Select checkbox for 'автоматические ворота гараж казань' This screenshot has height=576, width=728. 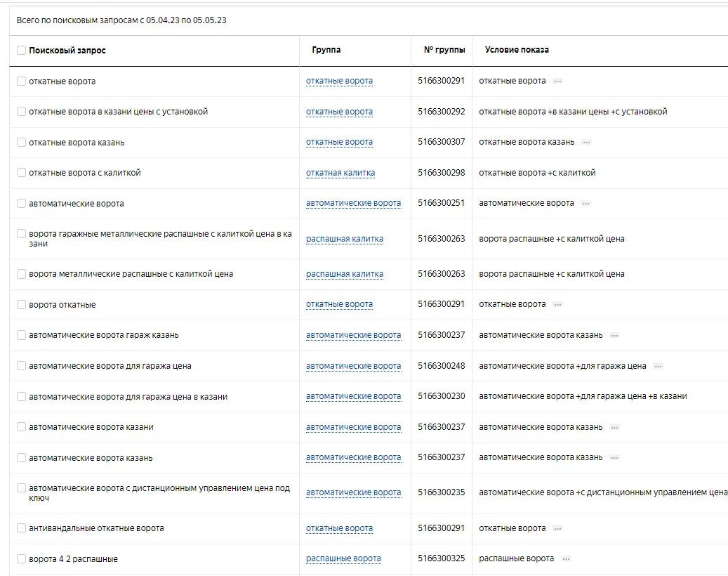coord(21,335)
